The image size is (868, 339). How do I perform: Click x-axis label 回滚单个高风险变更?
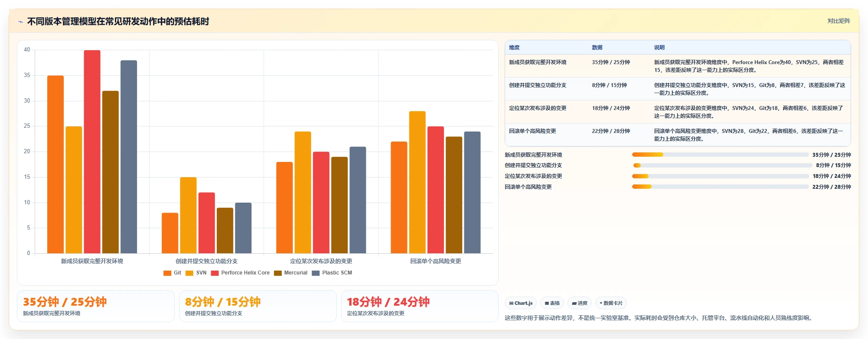[435, 261]
